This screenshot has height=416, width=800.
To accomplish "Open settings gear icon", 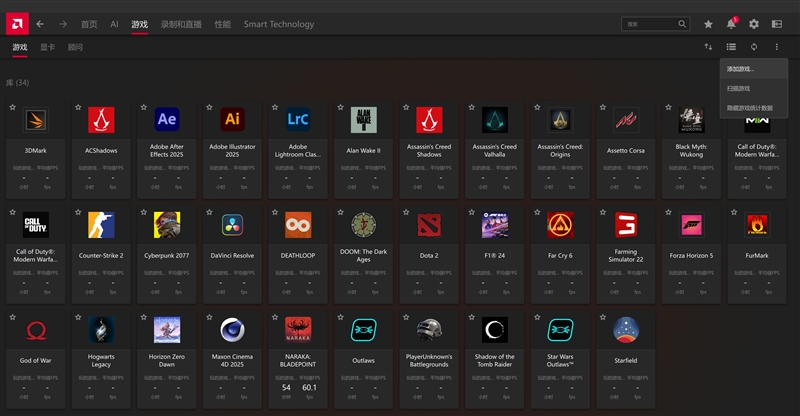I will pos(754,24).
